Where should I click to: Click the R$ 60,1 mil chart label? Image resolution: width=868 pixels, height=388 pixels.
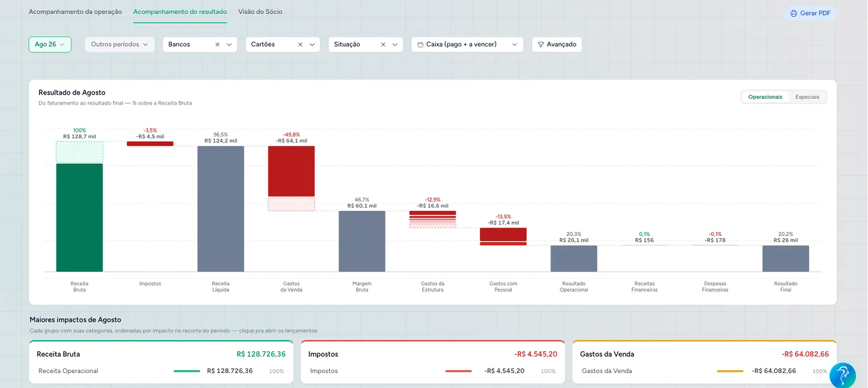pyautogui.click(x=362, y=206)
